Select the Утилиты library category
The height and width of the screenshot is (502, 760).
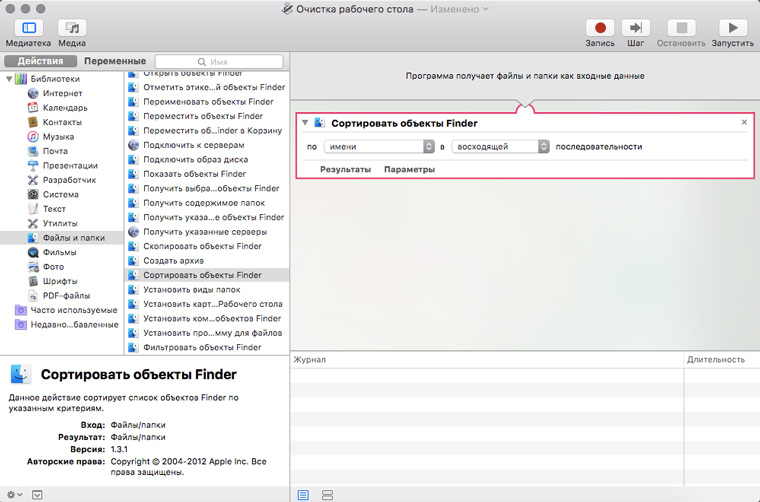60,223
